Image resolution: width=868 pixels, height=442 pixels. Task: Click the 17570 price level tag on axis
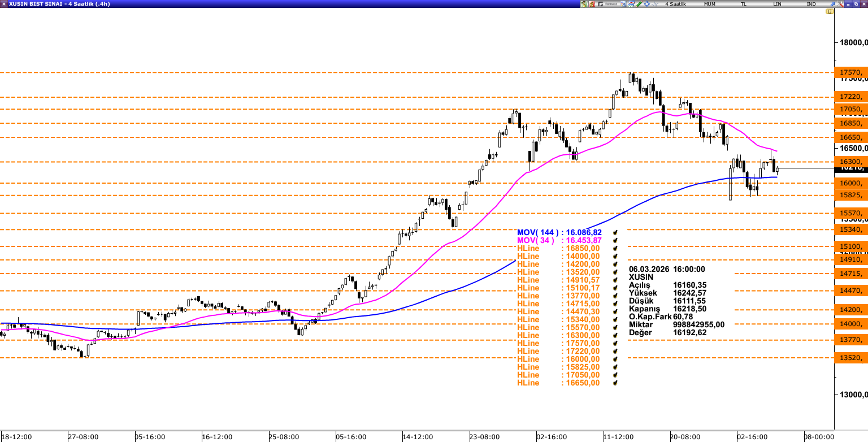(850, 72)
